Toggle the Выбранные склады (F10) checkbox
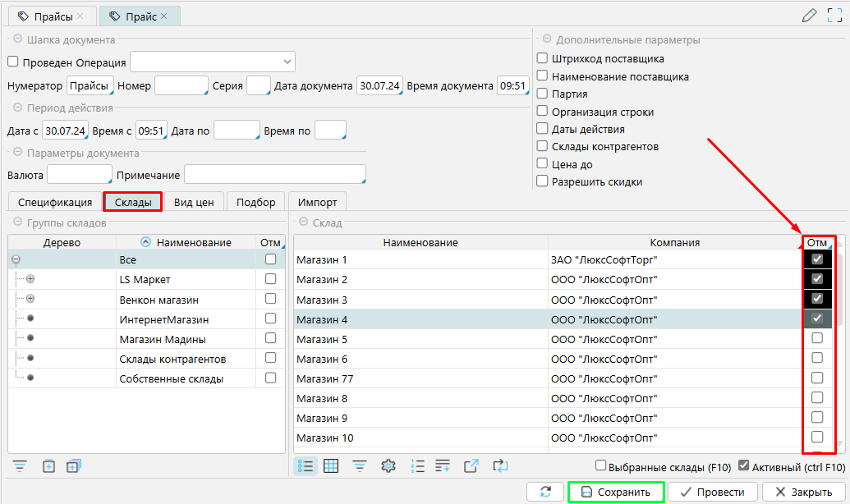The width and height of the screenshot is (850, 504). 601,465
